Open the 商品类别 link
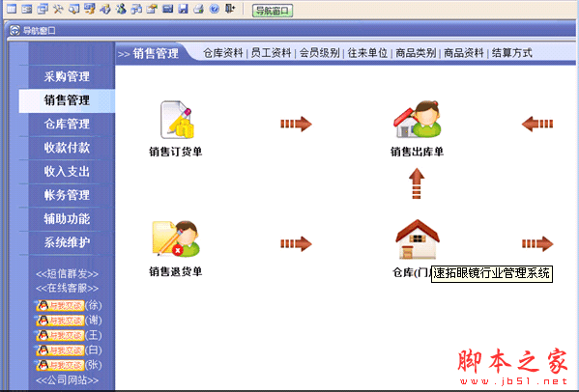Viewport: 579px width, 392px height. [x=416, y=53]
